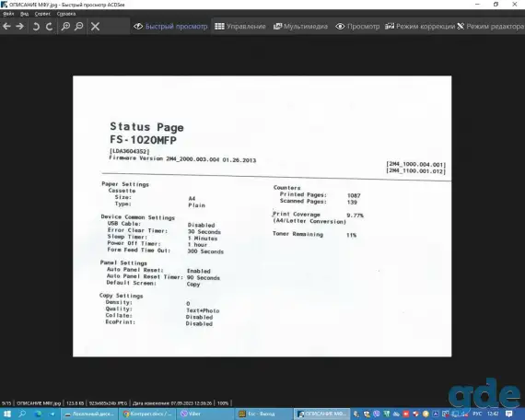525x420 pixels.
Task: Open the Файл menu
Action: [x=8, y=14]
